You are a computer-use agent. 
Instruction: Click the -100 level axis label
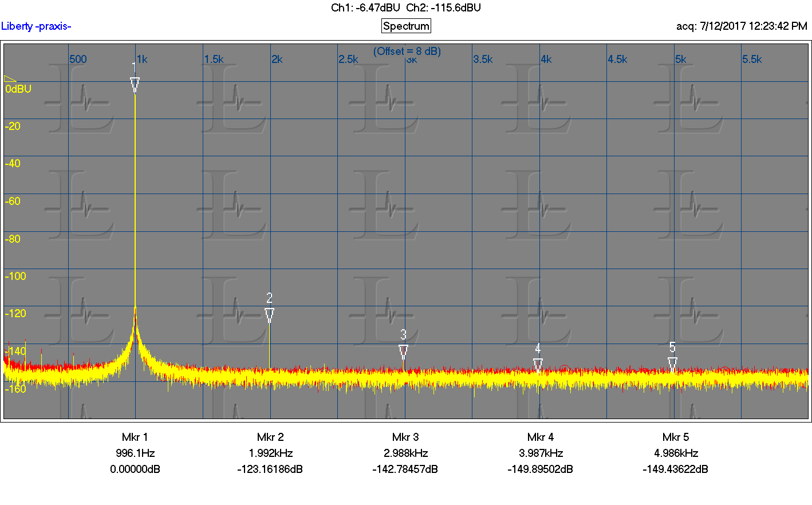15,276
